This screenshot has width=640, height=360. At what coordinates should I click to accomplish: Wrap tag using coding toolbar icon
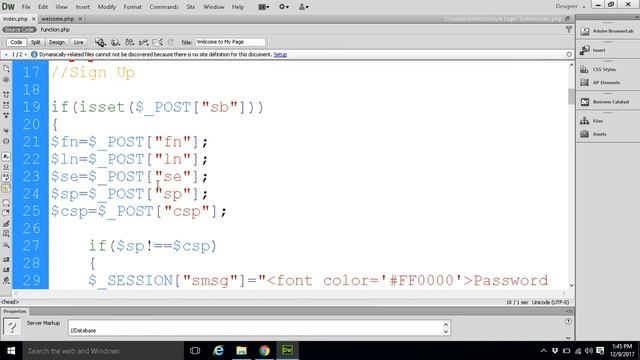tap(6, 223)
